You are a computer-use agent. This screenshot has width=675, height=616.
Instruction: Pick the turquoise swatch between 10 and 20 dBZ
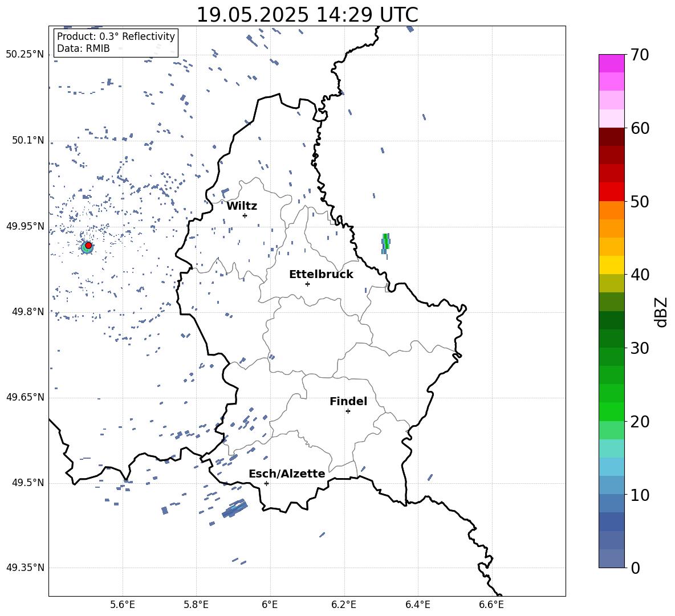click(612, 448)
